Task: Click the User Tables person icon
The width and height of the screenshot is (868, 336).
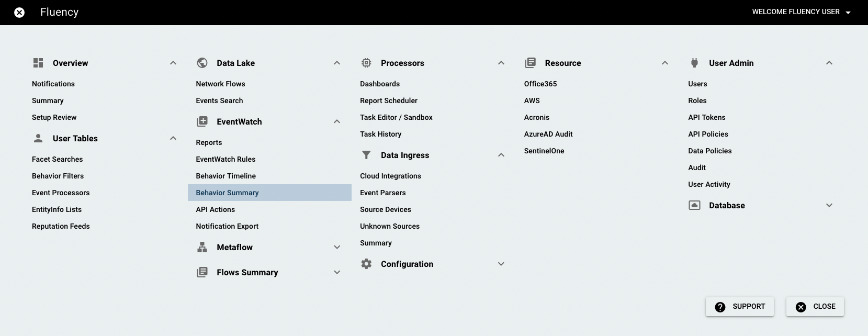Action: (x=38, y=138)
